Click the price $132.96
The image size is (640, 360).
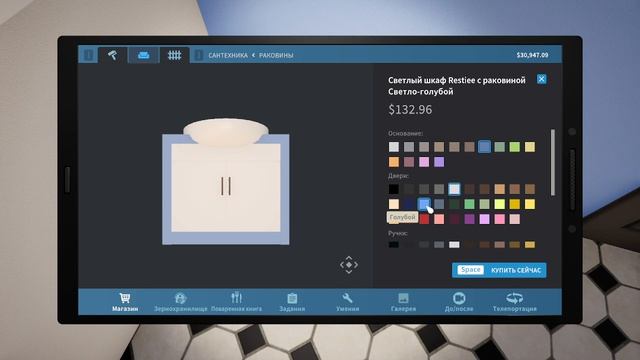(410, 109)
